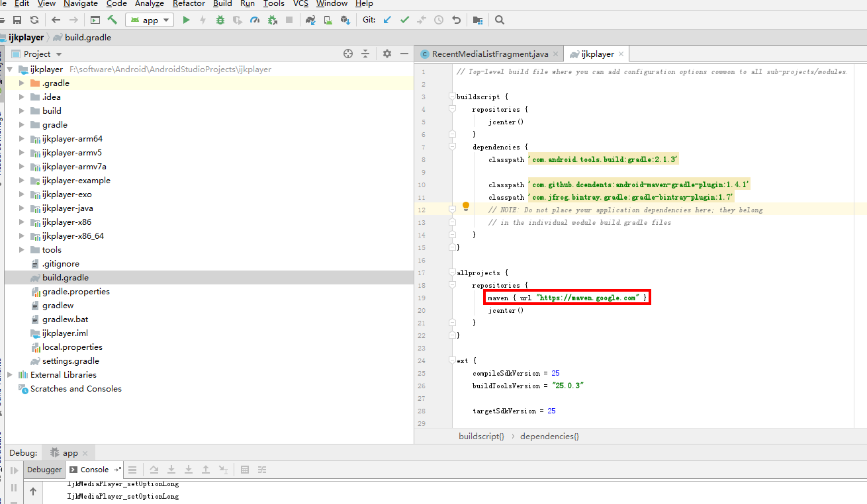Image resolution: width=867 pixels, height=504 pixels.
Task: Click the Stop square icon
Action: [289, 21]
